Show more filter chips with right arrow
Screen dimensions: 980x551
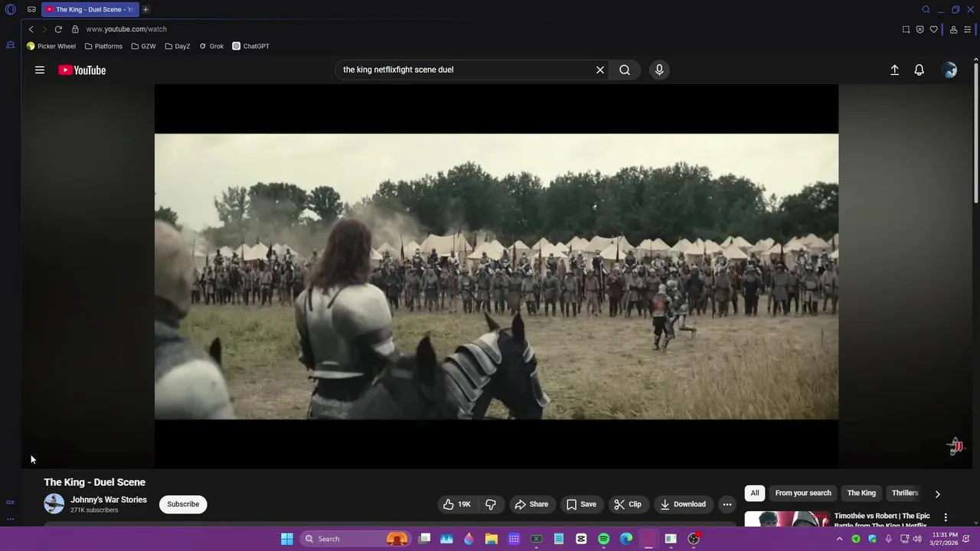click(x=937, y=494)
